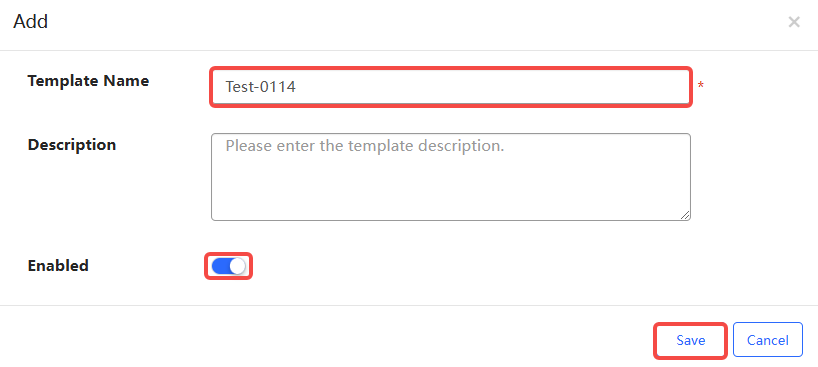Screen dimensions: 818x367
Task: Save the Test-0114 template
Action: (x=691, y=340)
